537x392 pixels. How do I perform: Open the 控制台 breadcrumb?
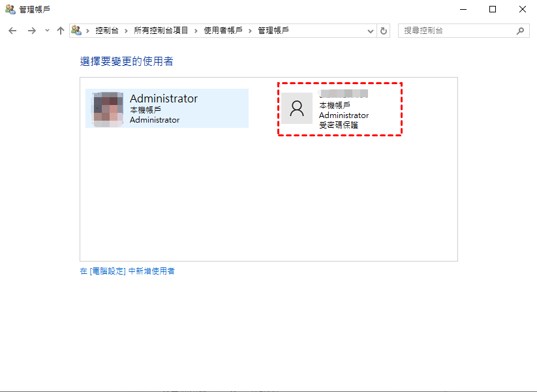tap(107, 31)
